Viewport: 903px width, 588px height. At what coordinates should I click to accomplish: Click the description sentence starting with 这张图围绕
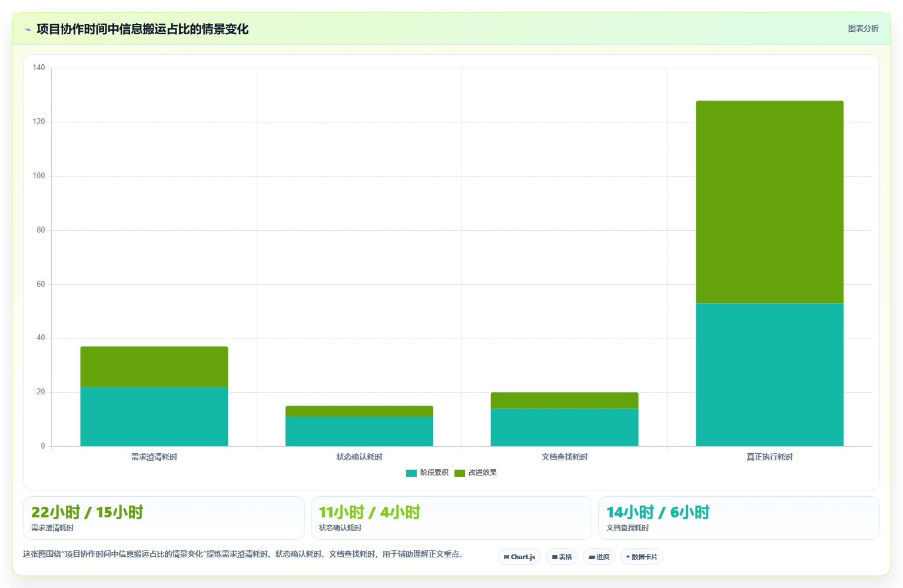tap(244, 554)
